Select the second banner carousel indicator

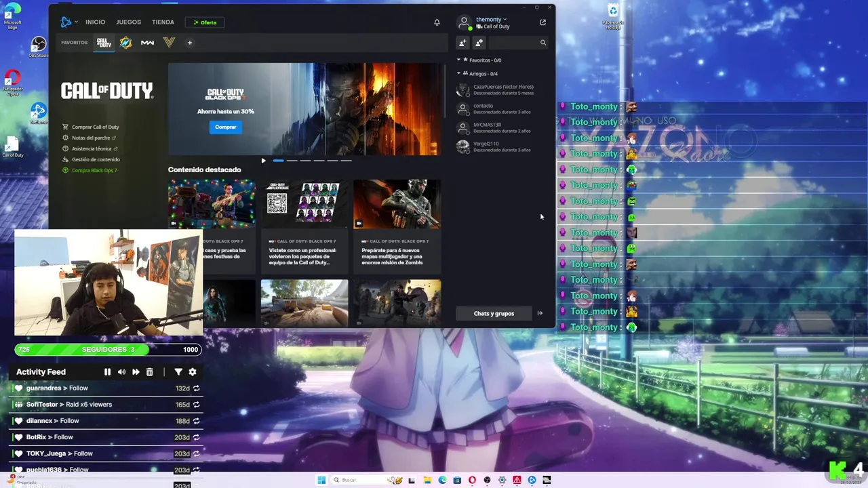292,161
